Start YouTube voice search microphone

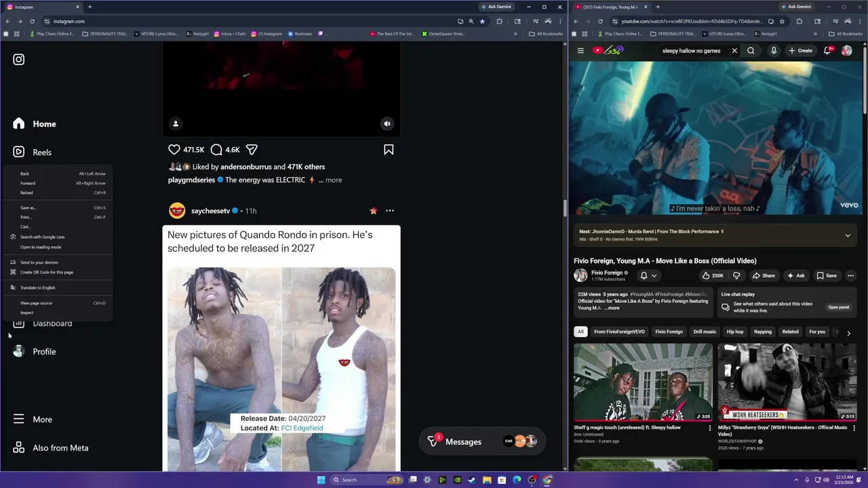pyautogui.click(x=773, y=51)
